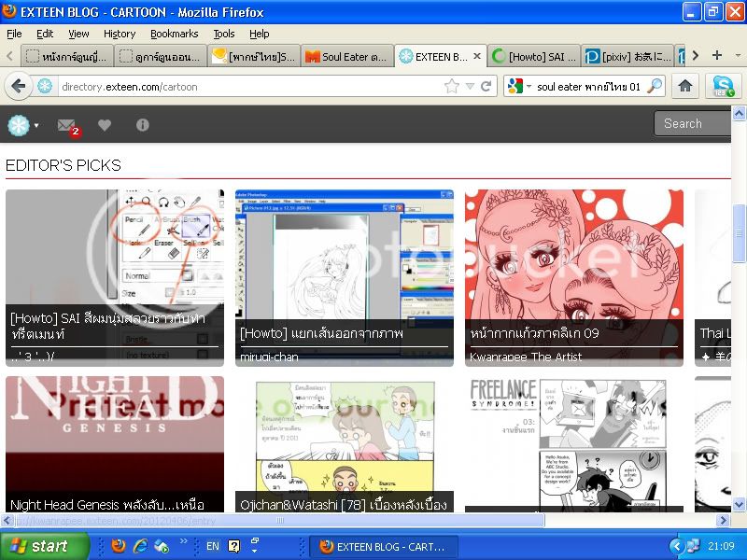Image resolution: width=747 pixels, height=560 pixels.
Task: Open a new tab with the plus icon
Action: coord(716,56)
